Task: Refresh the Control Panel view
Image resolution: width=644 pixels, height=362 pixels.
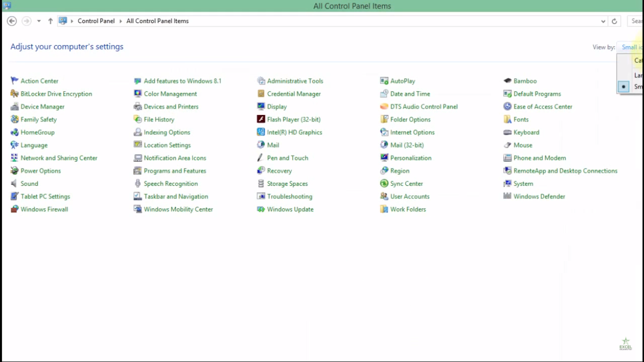Action: click(x=614, y=21)
